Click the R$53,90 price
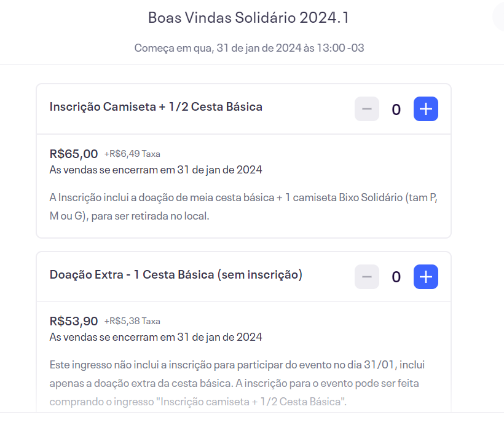This screenshot has height=425, width=504. coord(74,320)
